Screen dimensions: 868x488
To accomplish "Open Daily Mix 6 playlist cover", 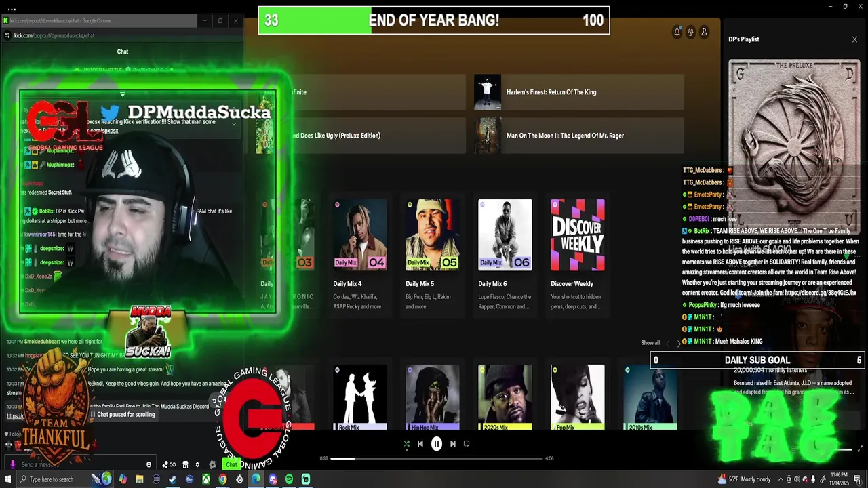I will pos(505,235).
